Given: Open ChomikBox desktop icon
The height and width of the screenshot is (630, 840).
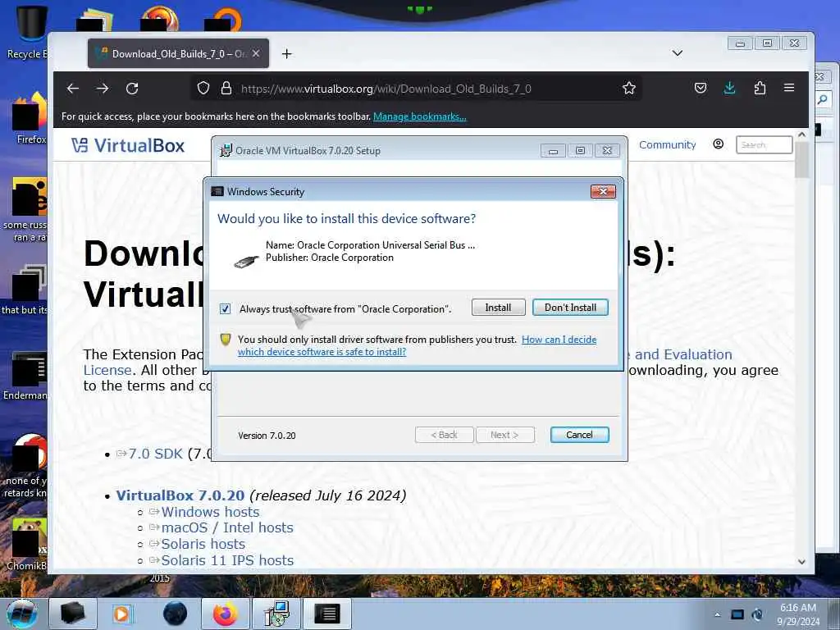Looking at the screenshot, I should [x=27, y=543].
